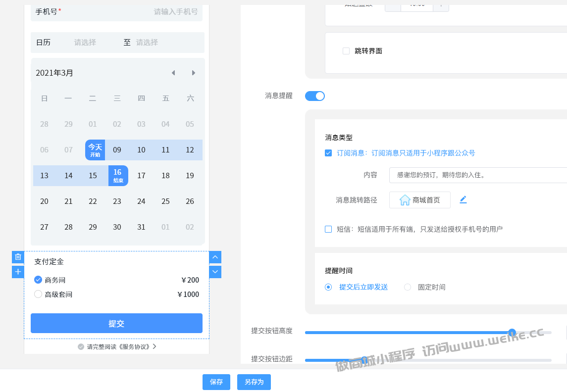Select March 17 in calendar
The height and width of the screenshot is (392, 567).
click(142, 176)
